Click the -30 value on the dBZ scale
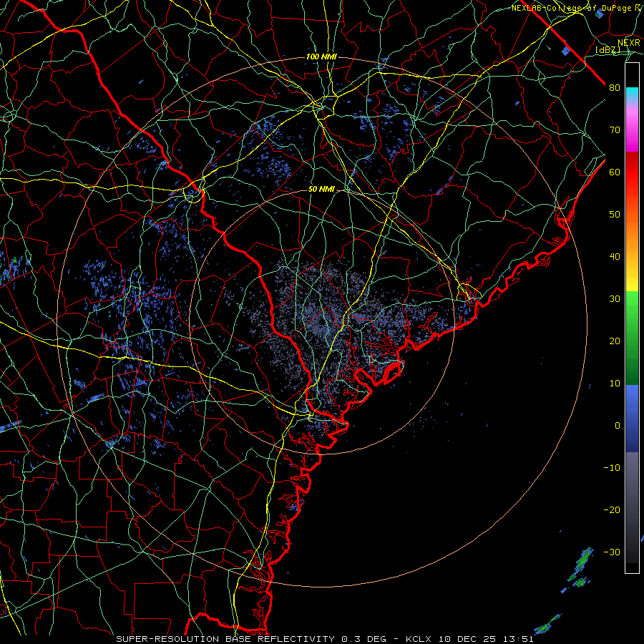Screen dimensions: 644x644 612,552
